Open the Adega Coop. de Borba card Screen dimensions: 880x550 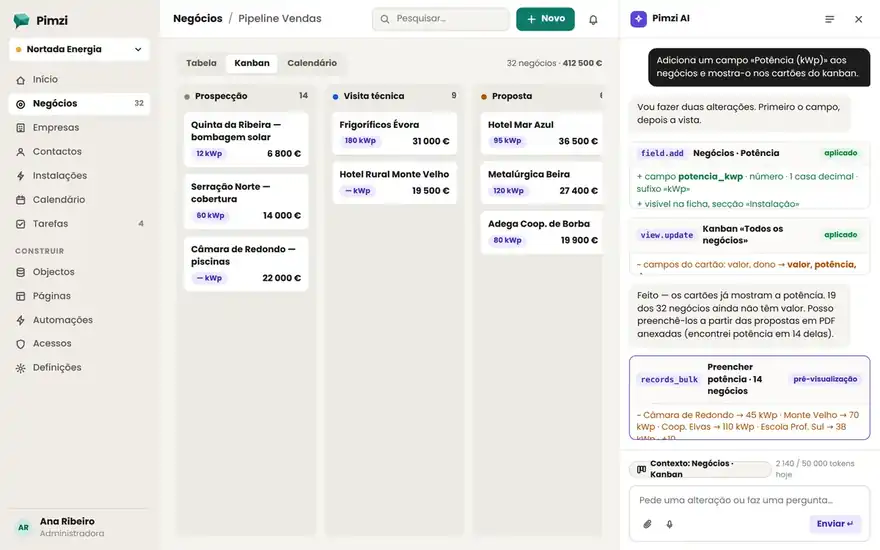[x=542, y=232]
